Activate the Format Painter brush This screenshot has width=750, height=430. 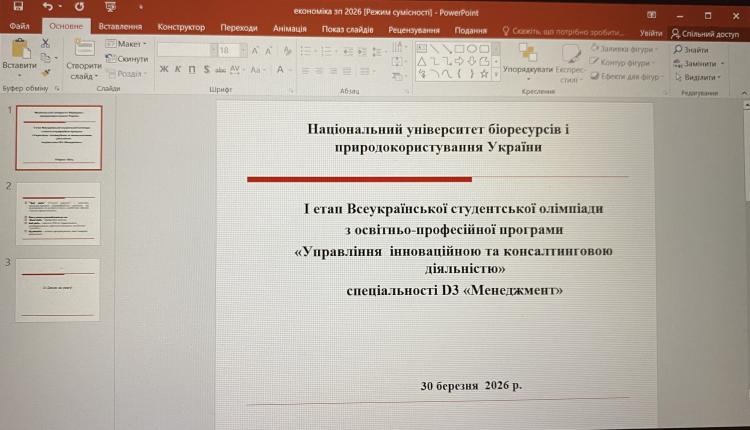click(46, 73)
